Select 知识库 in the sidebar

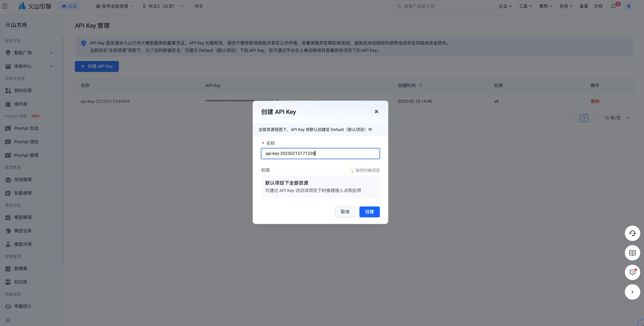tap(21, 282)
